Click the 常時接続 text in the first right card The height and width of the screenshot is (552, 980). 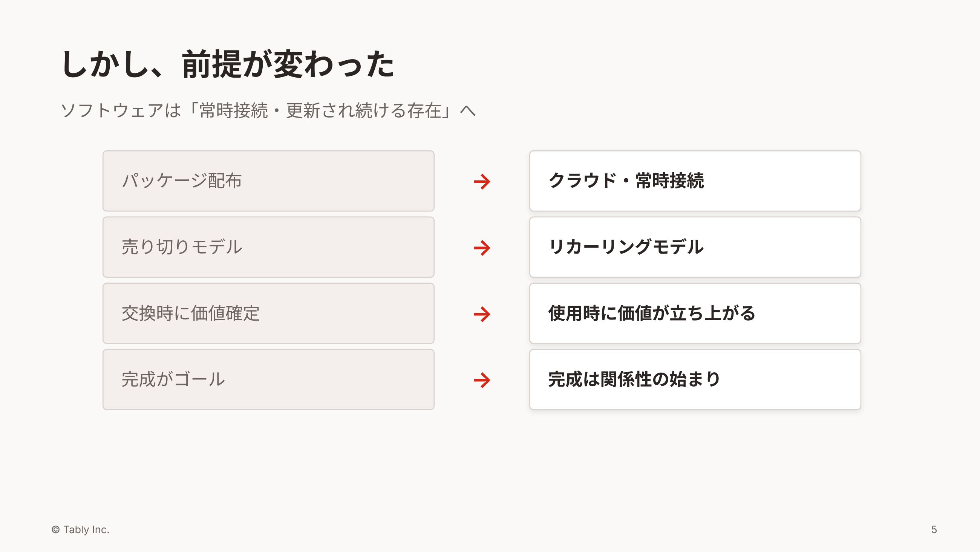pyautogui.click(x=669, y=181)
